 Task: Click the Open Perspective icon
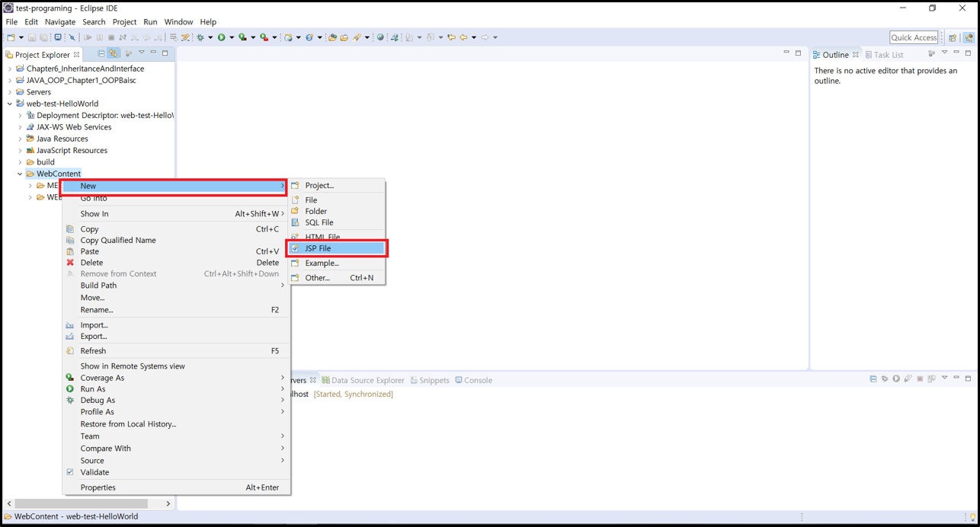tap(953, 37)
